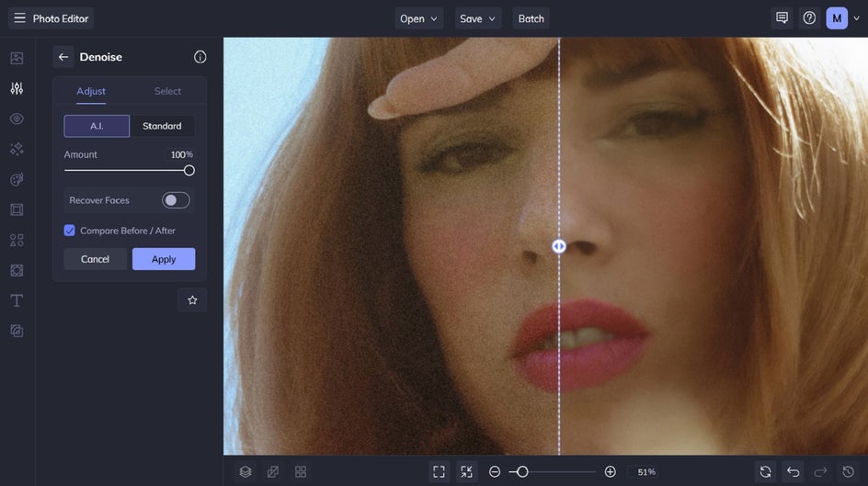Open the Artsy palette icon

[x=17, y=180]
